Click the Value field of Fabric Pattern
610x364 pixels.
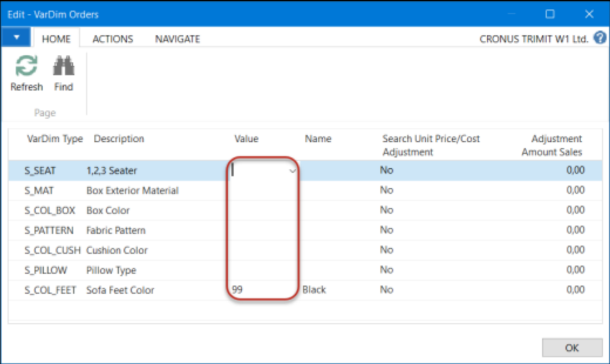(263, 230)
